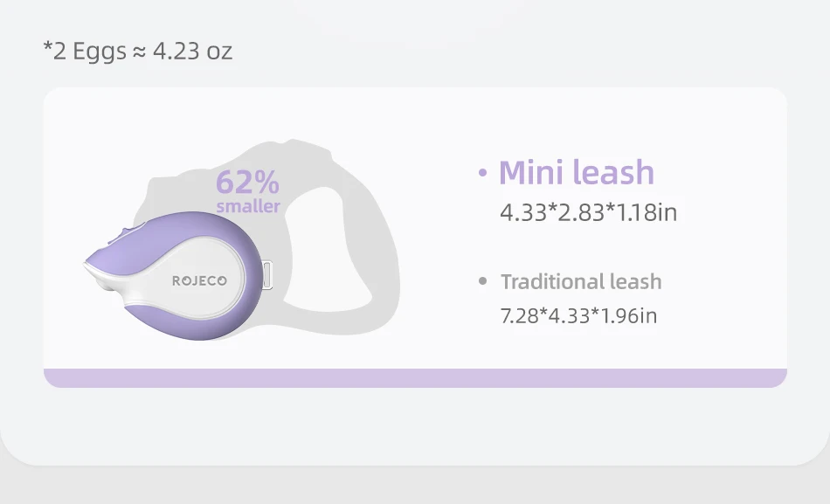Screen dimensions: 830x504
Task: Click the purple ROJECO mini leash image
Action: click(177, 275)
